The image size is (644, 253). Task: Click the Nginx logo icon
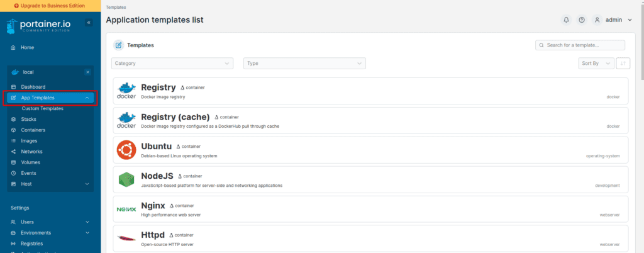(x=126, y=210)
